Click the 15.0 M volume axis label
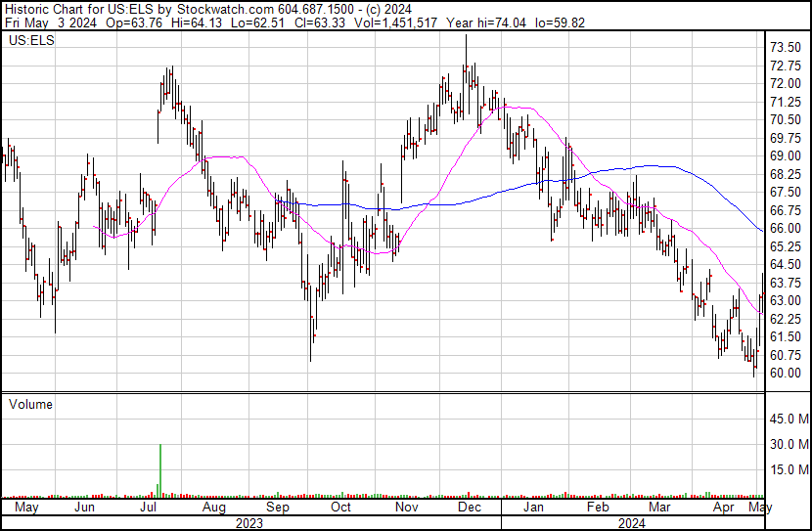The height and width of the screenshot is (531, 812). pos(787,469)
